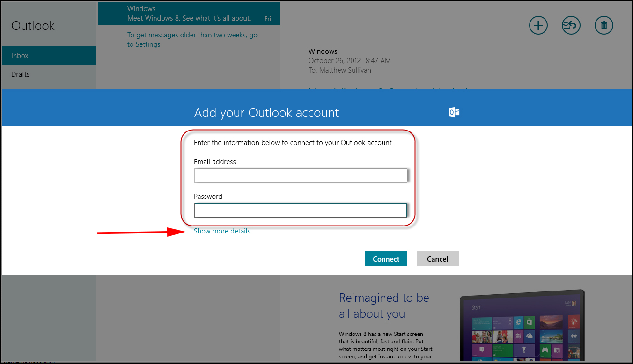The width and height of the screenshot is (633, 364).
Task: Expand Show more details
Action: click(x=222, y=231)
